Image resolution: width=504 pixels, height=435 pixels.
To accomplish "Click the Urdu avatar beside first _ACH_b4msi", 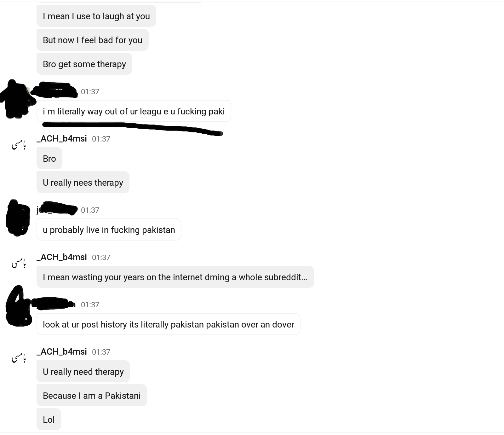I will pyautogui.click(x=19, y=145).
